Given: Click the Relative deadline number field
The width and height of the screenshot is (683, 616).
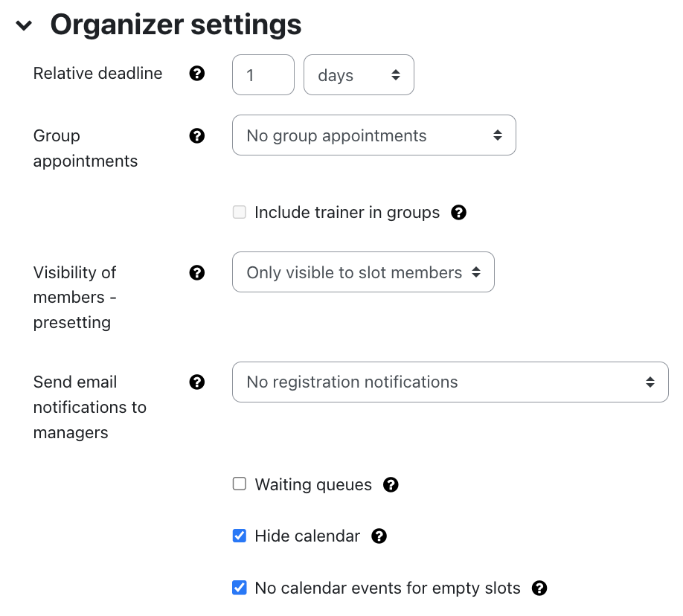Looking at the screenshot, I should (263, 74).
